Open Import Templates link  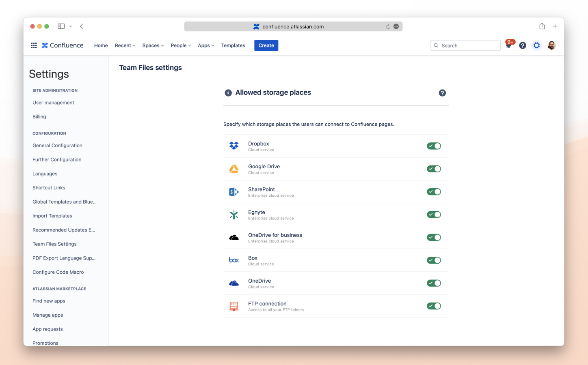coord(52,216)
